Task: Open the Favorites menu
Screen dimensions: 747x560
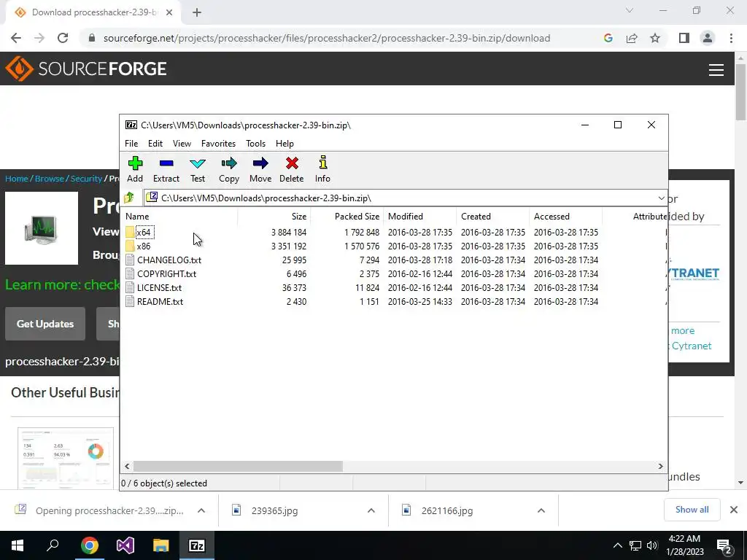Action: coord(218,144)
